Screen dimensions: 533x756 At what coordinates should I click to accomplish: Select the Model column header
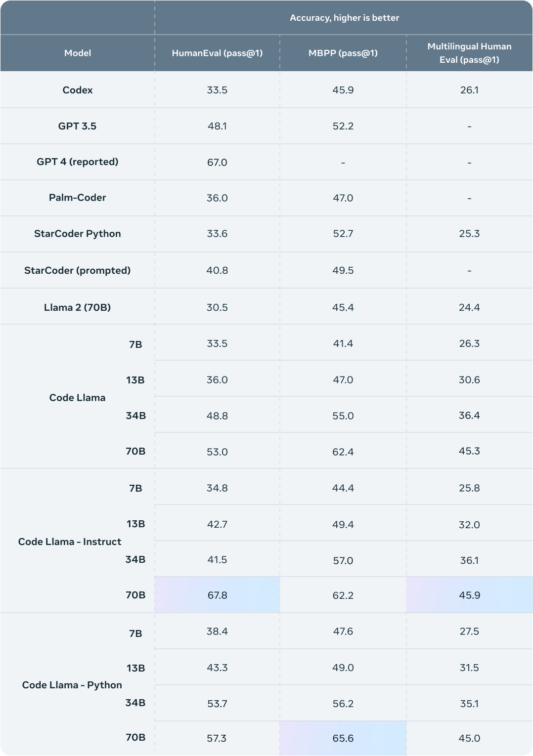pos(78,53)
